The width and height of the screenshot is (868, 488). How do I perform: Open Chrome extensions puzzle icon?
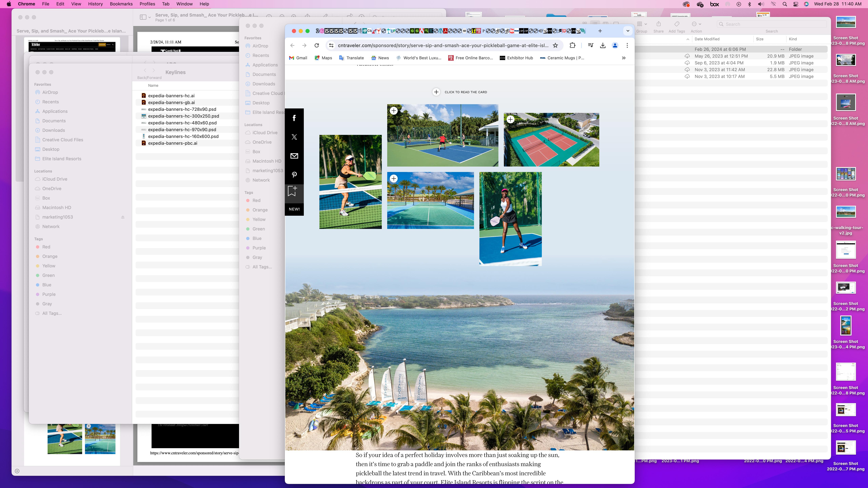[572, 45]
